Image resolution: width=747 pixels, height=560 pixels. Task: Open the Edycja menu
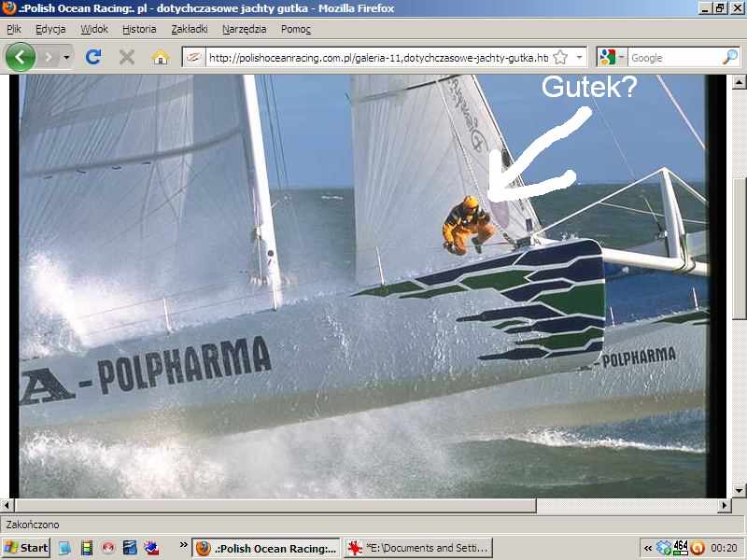tap(50, 29)
